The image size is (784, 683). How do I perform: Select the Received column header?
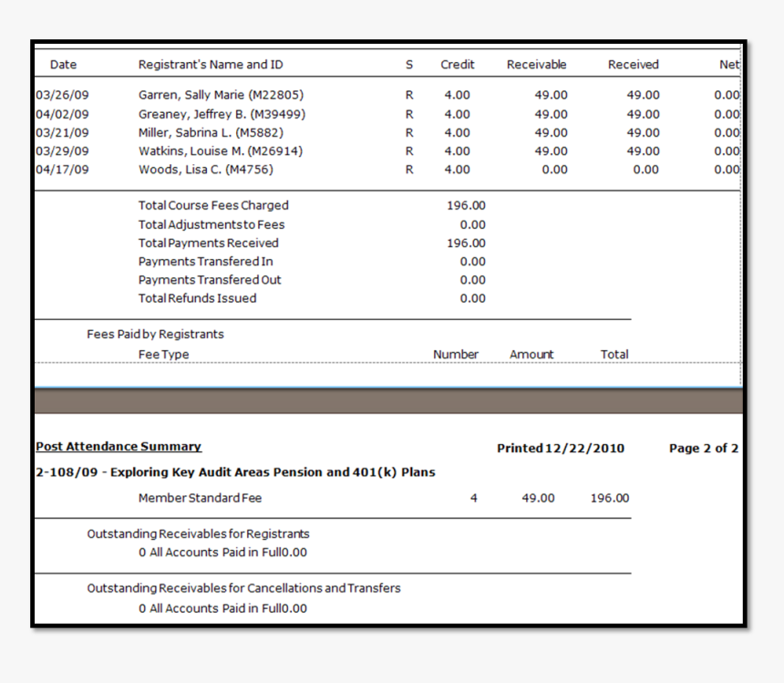(x=633, y=65)
